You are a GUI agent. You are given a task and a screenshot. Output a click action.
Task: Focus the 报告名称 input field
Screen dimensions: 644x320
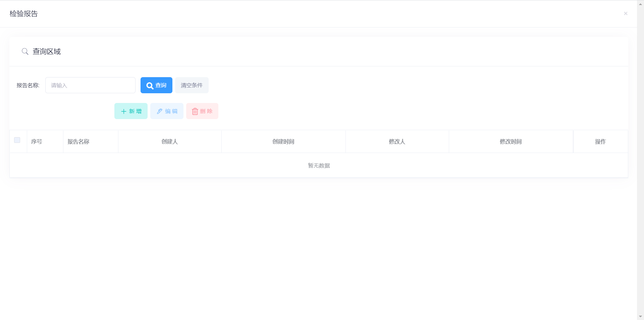pyautogui.click(x=90, y=85)
